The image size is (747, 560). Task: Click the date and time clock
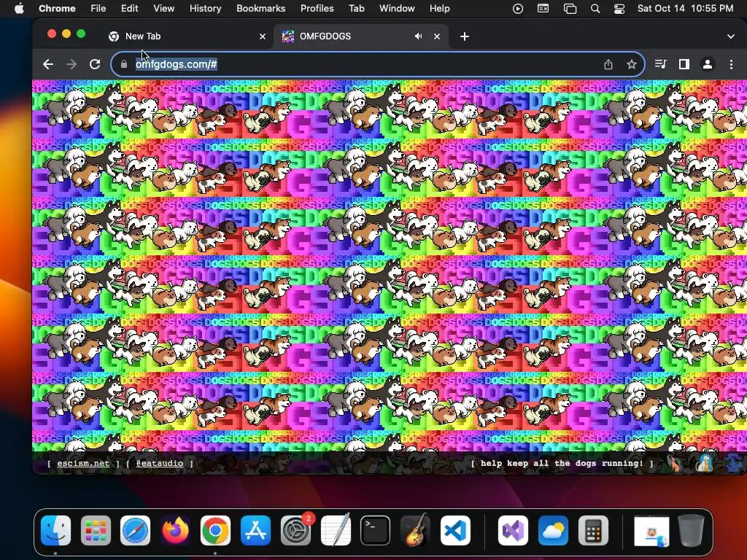point(686,9)
